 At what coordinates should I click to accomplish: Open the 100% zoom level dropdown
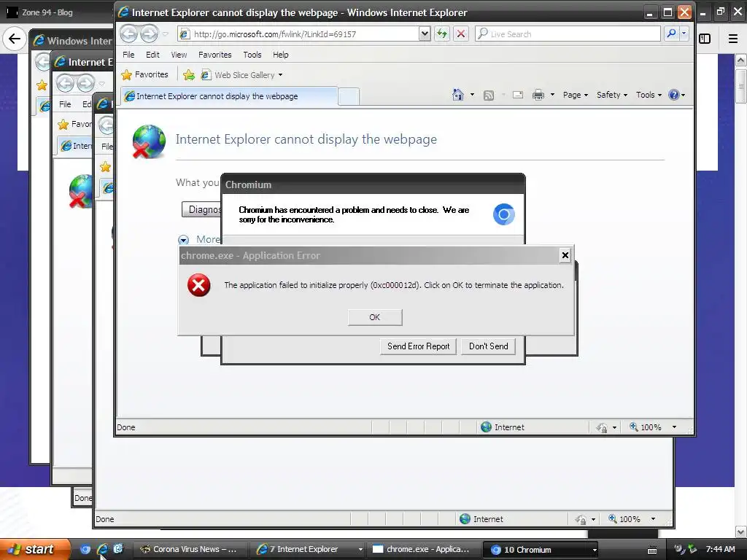click(674, 427)
